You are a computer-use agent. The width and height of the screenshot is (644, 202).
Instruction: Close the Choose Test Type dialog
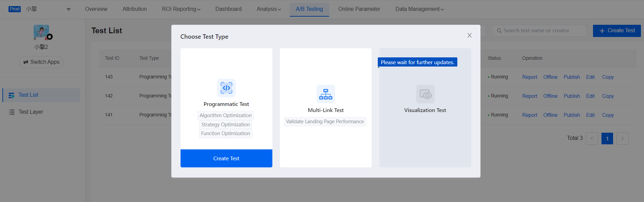[470, 35]
